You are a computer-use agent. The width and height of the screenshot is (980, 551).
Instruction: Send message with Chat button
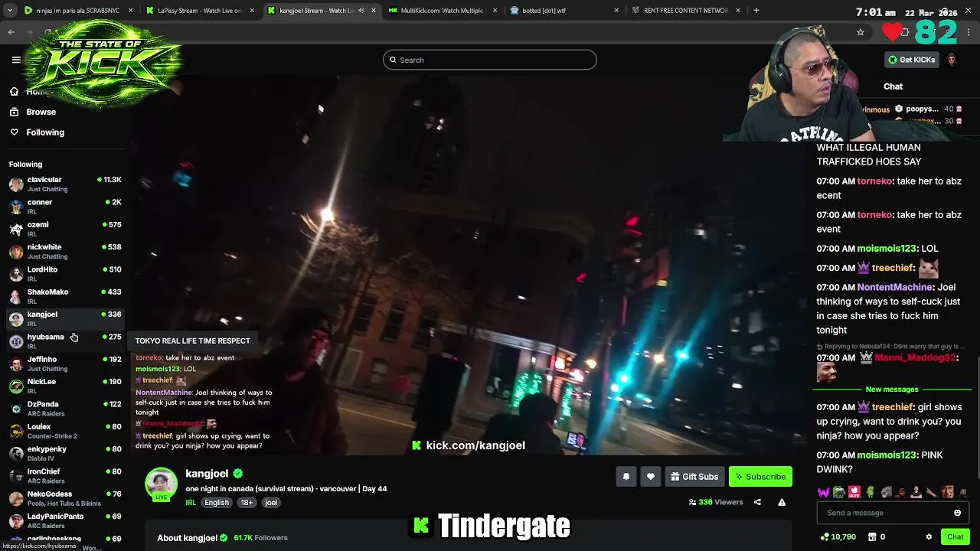pyautogui.click(x=955, y=537)
